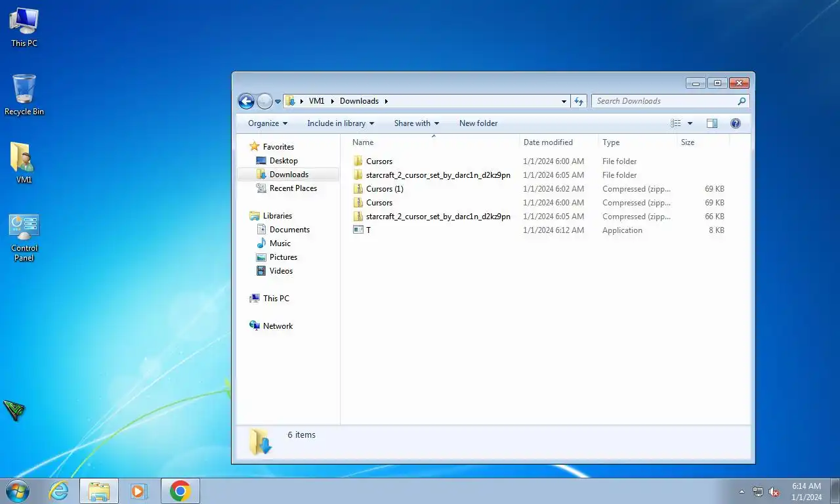
Task: Change your view using the view icon
Action: click(676, 123)
